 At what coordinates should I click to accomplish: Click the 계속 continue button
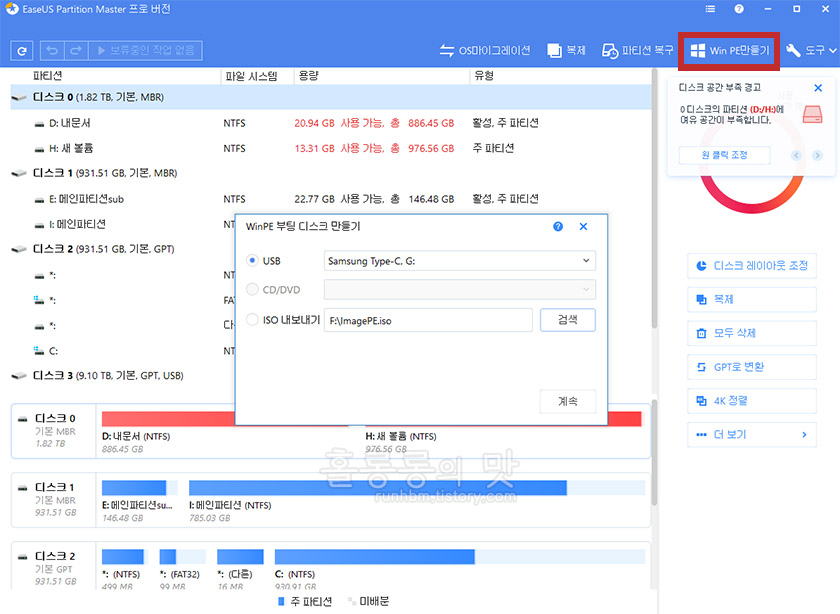567,401
